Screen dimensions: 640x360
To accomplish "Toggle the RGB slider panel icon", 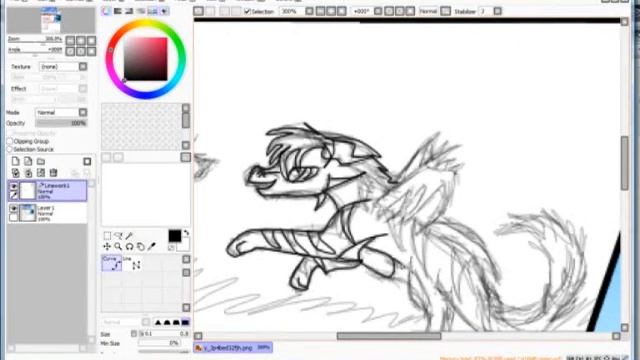I will [118, 11].
